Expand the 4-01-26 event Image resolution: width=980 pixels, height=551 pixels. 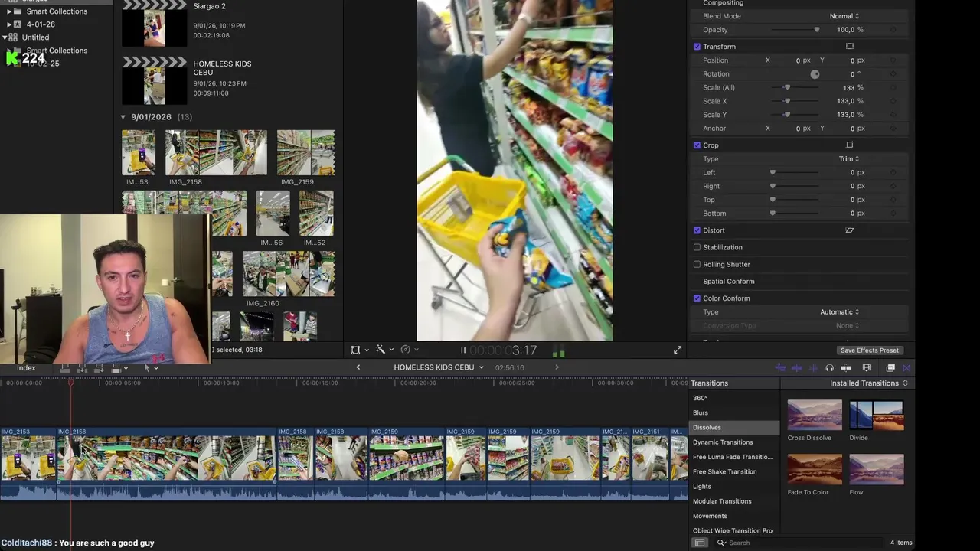[x=8, y=24]
